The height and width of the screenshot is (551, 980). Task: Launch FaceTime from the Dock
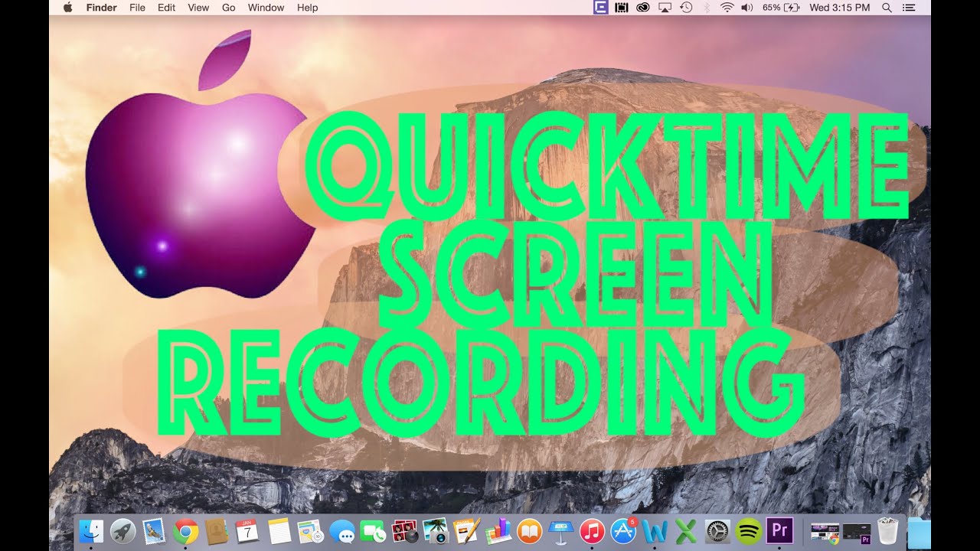pyautogui.click(x=373, y=530)
